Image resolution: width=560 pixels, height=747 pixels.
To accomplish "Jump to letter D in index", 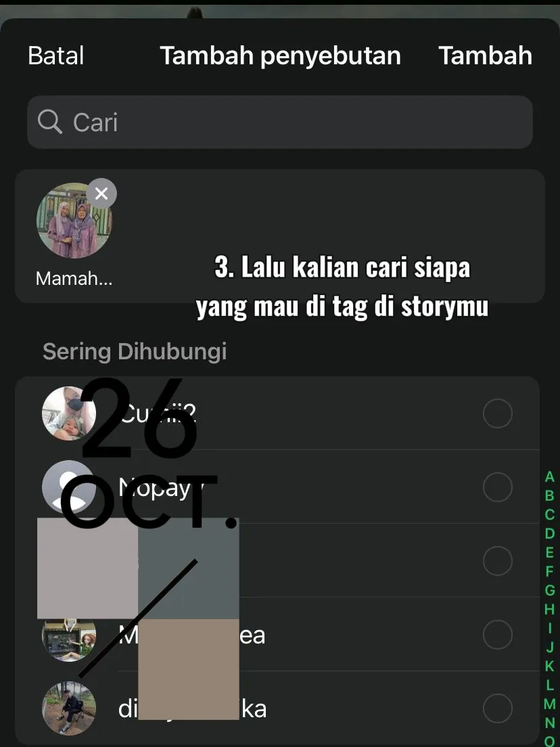I will point(550,534).
